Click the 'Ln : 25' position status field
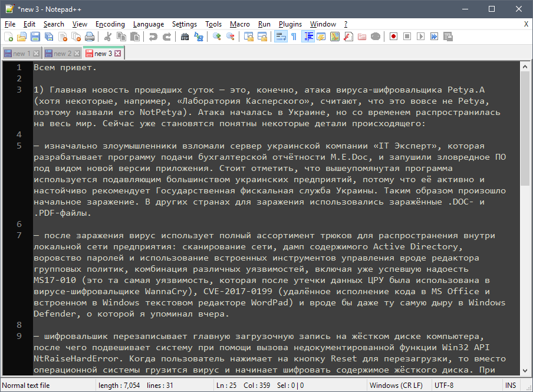The width and height of the screenshot is (533, 392). point(226,385)
